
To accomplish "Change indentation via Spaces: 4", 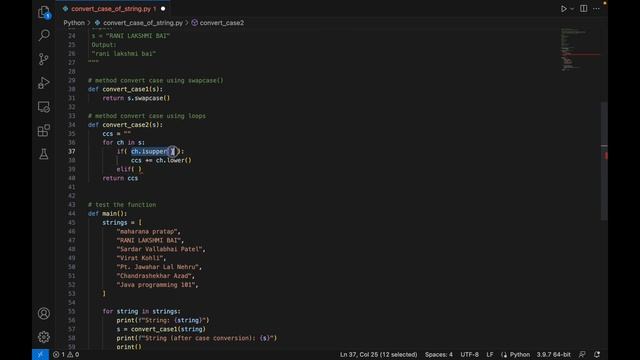I will click(x=439, y=355).
